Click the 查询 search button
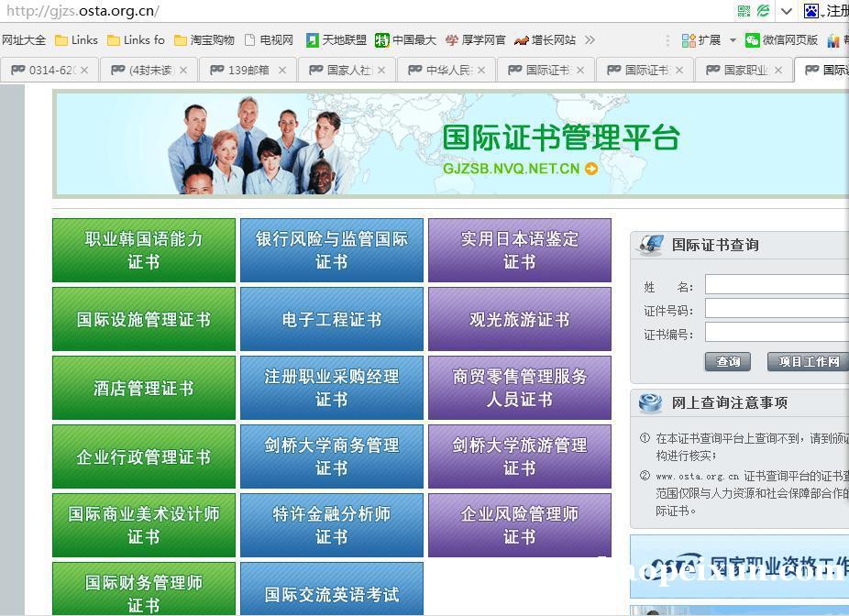The height and width of the screenshot is (616, 849). [727, 362]
